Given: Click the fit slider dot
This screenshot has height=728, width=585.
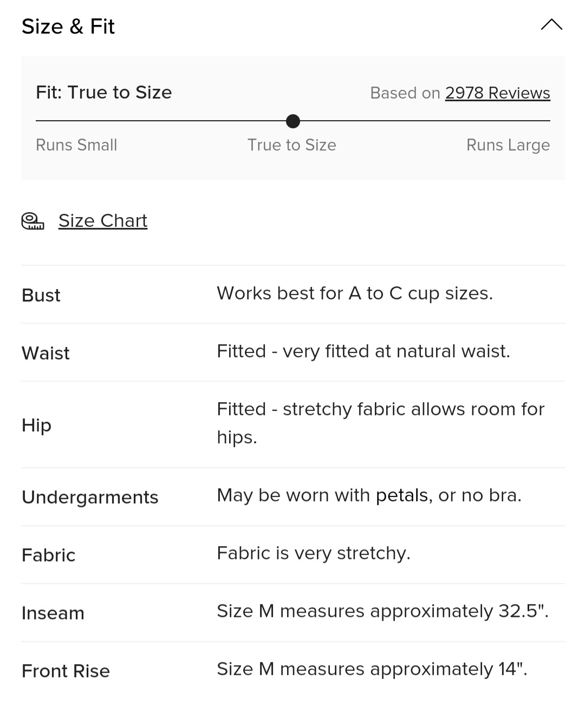Looking at the screenshot, I should (x=292, y=121).
